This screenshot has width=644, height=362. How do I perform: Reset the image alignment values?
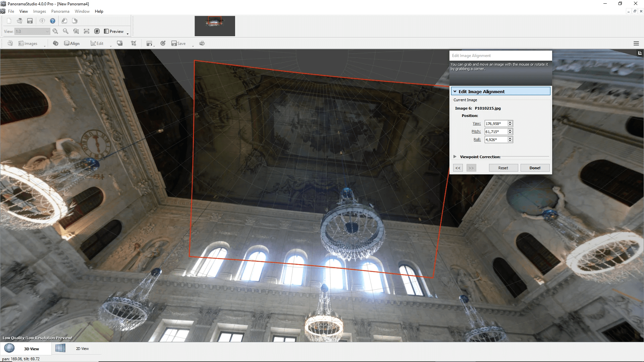click(x=503, y=168)
